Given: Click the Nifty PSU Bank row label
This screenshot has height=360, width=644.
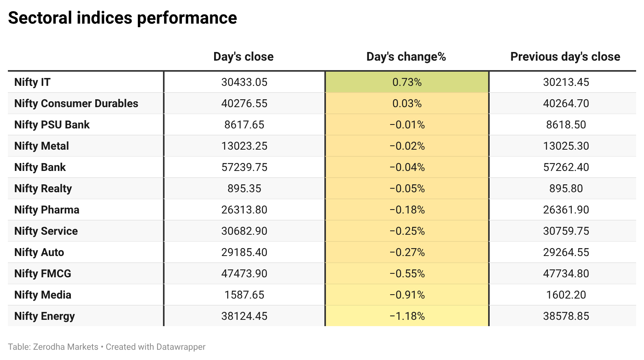Looking at the screenshot, I should (x=52, y=124).
